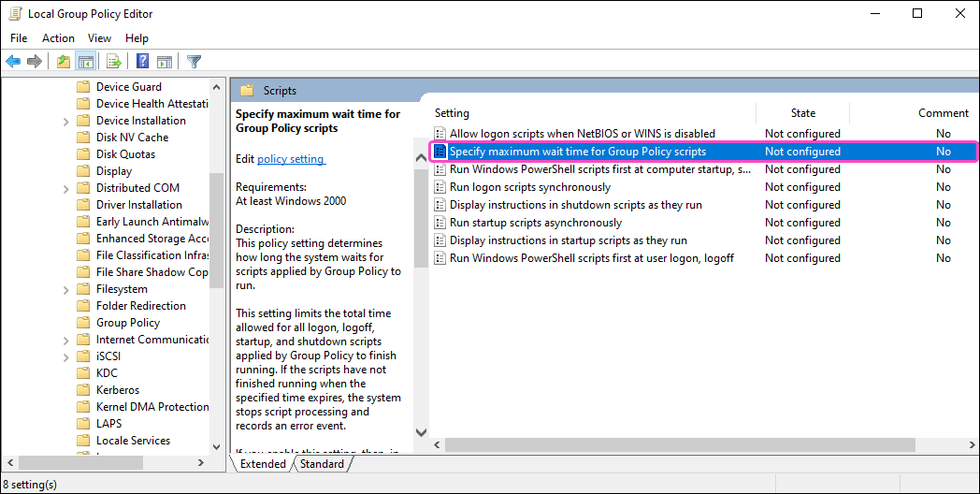Expand the Filesystem tree node
980x494 pixels.
pyautogui.click(x=66, y=290)
